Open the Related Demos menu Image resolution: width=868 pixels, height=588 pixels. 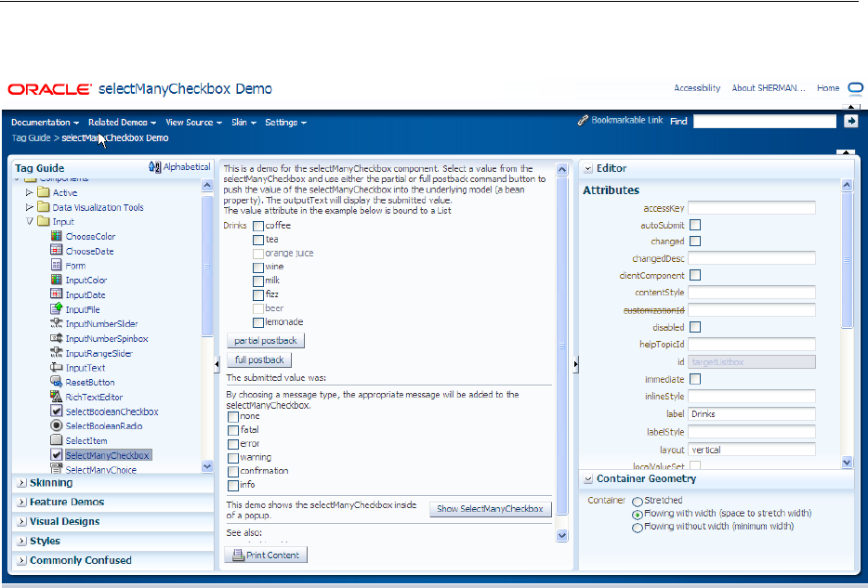point(122,123)
